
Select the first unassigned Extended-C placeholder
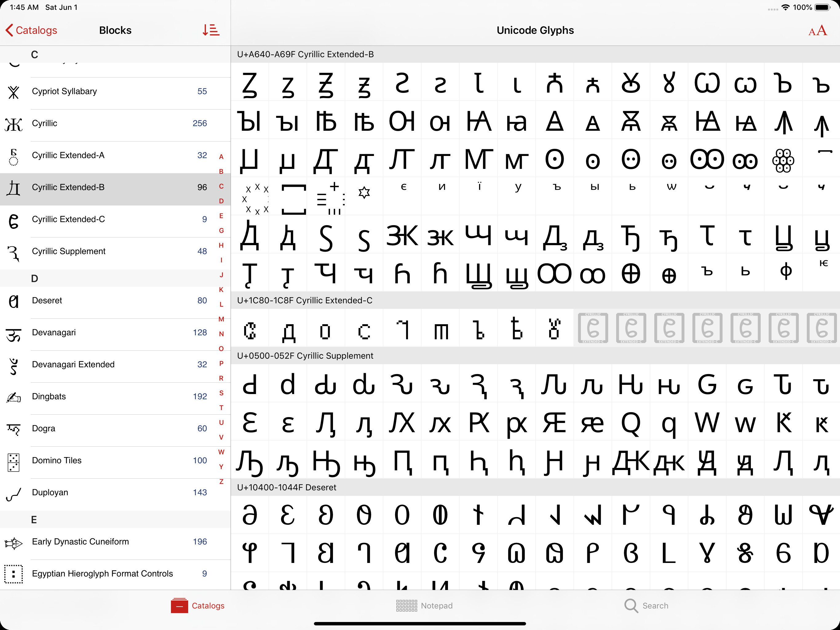[x=593, y=328]
